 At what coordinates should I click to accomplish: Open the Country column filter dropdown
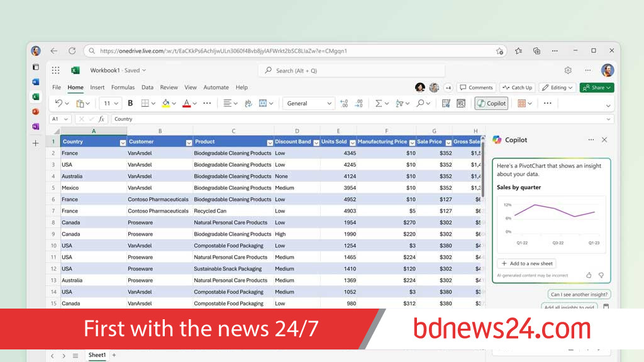click(x=123, y=143)
